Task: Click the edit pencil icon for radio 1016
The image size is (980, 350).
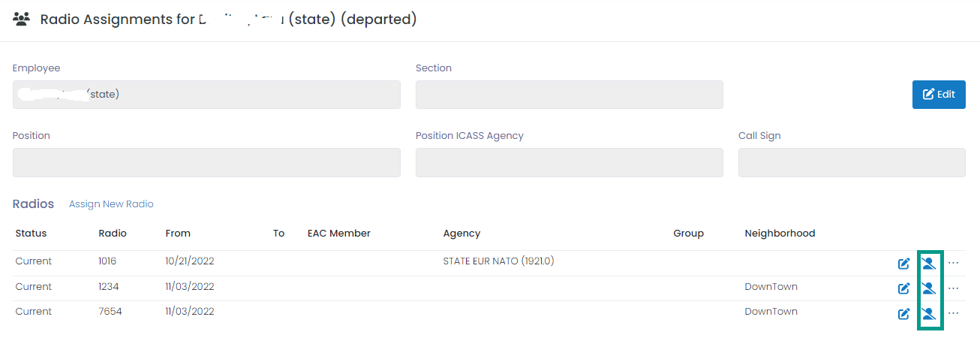Action: click(x=904, y=264)
